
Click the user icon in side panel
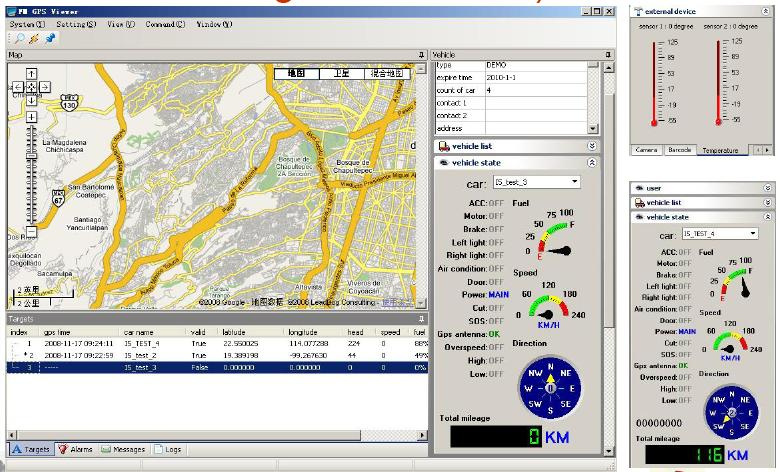(x=639, y=188)
